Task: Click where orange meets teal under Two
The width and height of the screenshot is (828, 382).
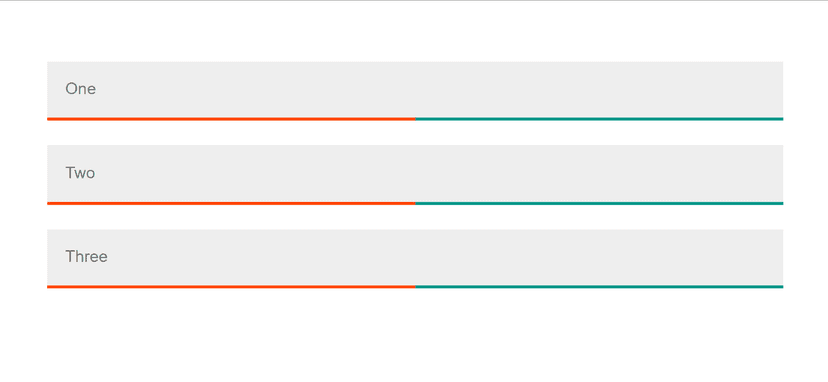Action: point(415,203)
